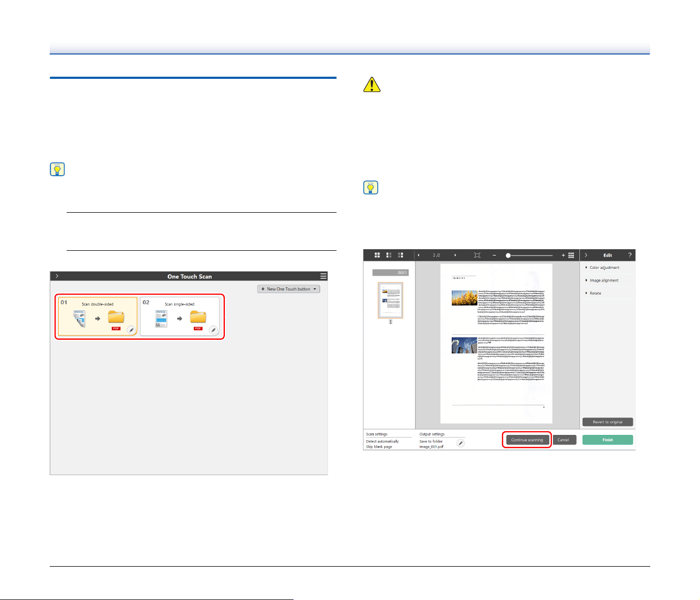Click the 2 /2 page number indicator

pyautogui.click(x=437, y=255)
